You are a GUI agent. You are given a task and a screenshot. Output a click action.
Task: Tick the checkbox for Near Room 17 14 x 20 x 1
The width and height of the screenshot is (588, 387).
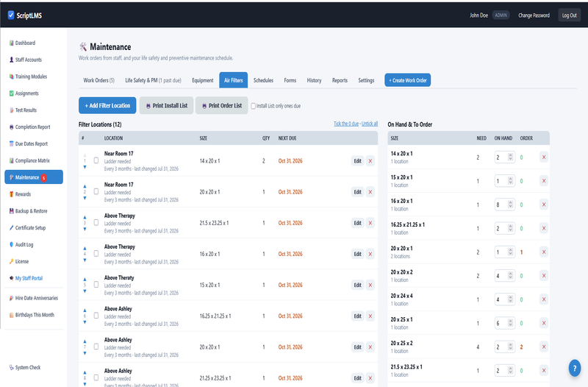tap(96, 160)
